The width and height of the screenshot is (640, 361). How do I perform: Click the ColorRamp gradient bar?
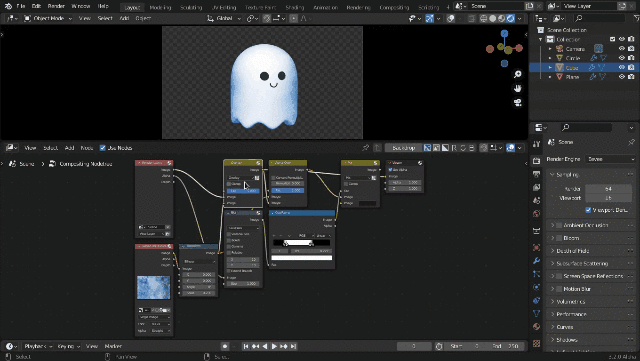point(301,243)
